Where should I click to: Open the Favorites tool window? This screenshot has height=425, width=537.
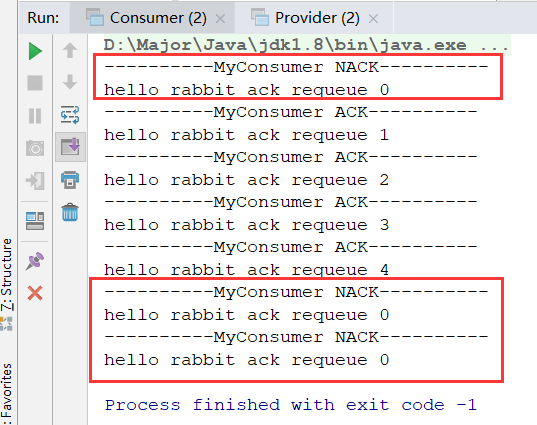pyautogui.click(x=7, y=394)
